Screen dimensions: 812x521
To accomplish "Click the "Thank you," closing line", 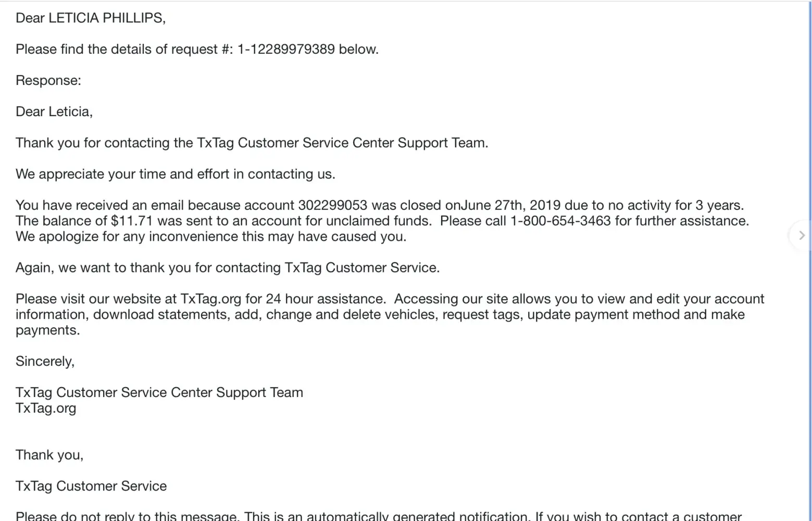I will (49, 455).
